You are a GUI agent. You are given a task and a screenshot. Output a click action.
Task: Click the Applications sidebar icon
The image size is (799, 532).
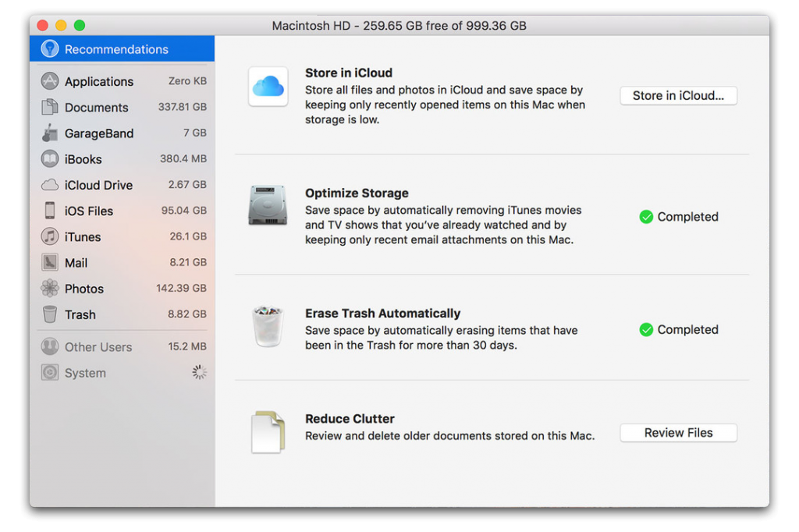click(49, 81)
